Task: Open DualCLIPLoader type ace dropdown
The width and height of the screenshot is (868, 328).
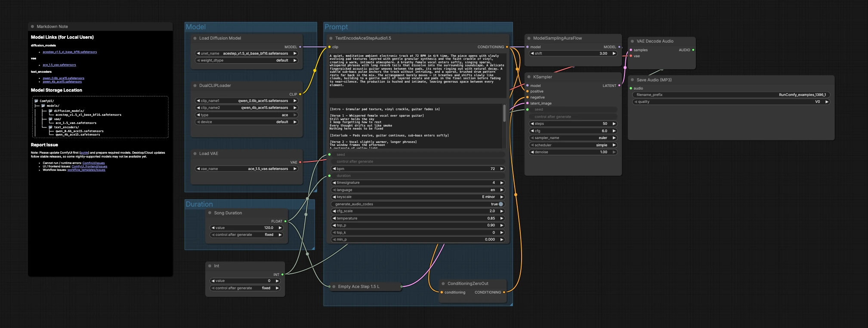Action: 247,115
